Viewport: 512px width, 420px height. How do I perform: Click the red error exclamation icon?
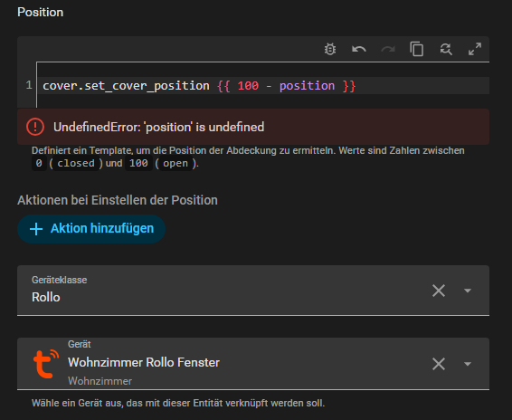[35, 127]
